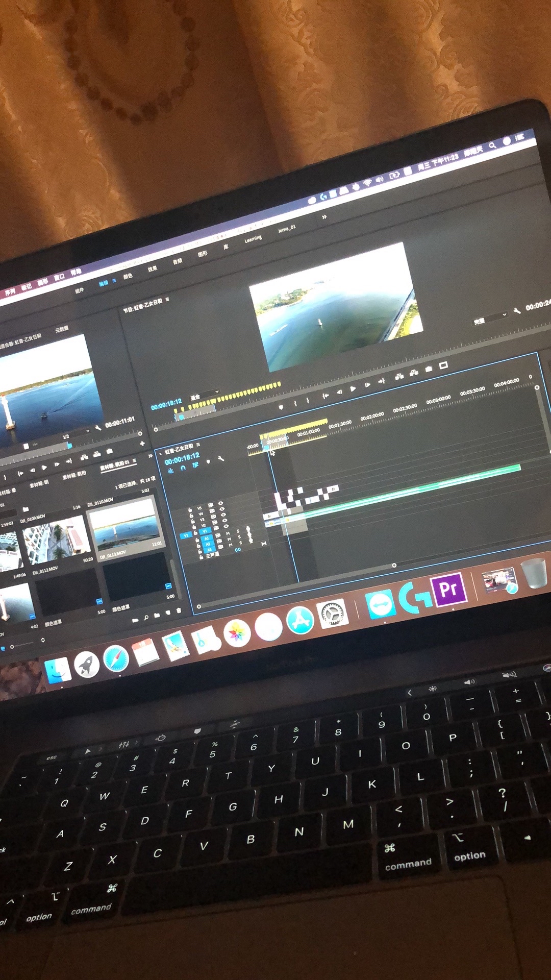Toggle insert sequences as nests button

pos(171,470)
